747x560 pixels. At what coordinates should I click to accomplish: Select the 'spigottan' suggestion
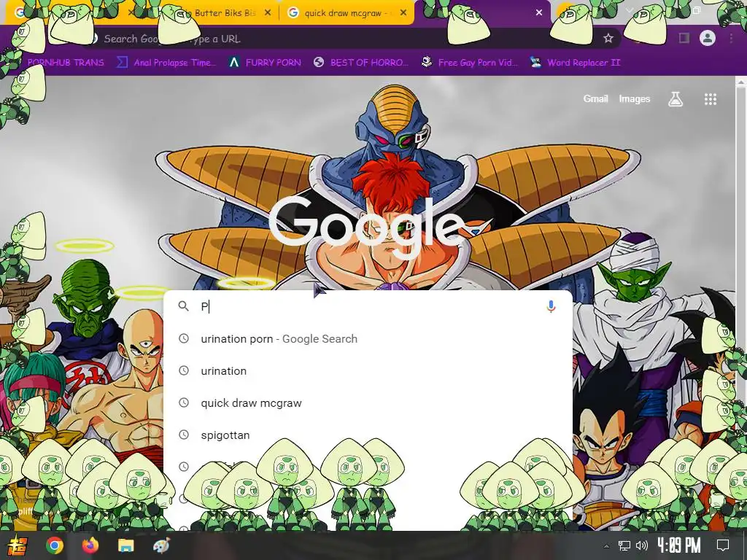[x=368, y=435]
